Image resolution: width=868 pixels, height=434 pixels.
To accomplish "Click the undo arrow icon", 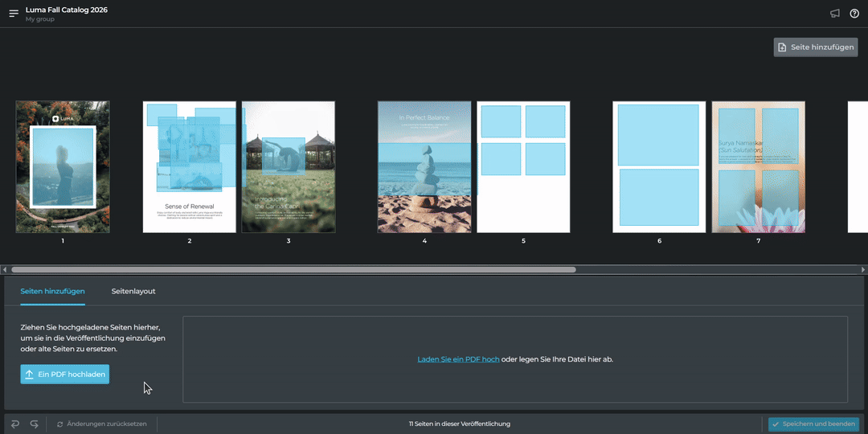I will (x=15, y=424).
